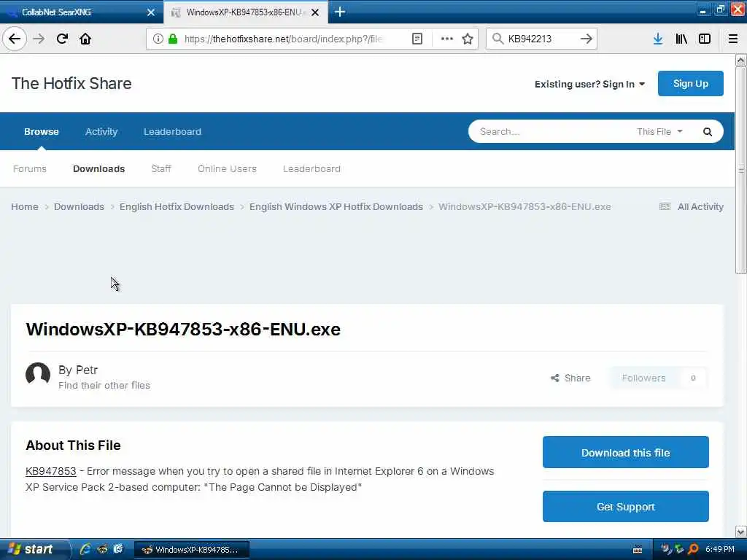
Task: Go back using the browser back arrow
Action: tap(15, 39)
